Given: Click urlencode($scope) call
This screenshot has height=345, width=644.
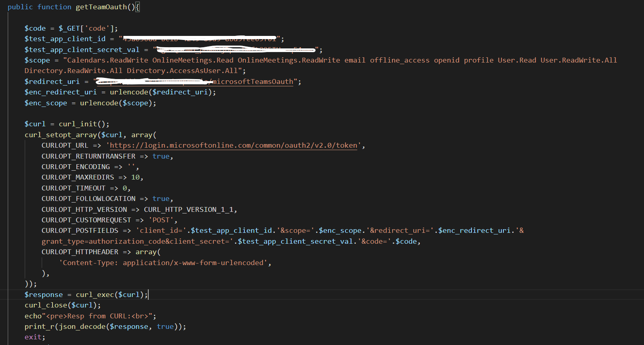Looking at the screenshot, I should pos(116,103).
